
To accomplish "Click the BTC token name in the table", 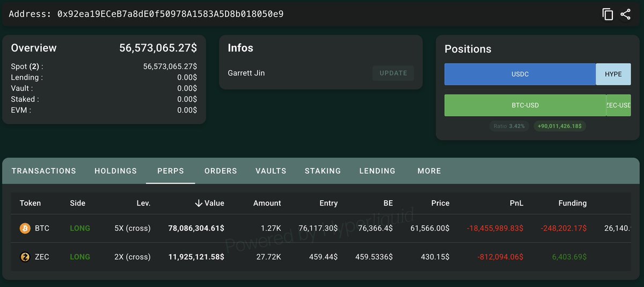I will (x=42, y=229).
